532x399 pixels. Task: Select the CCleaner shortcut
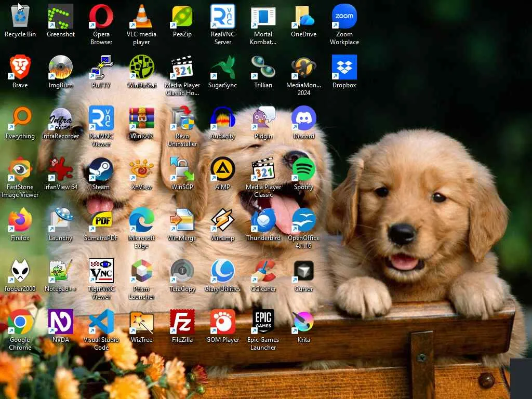(263, 270)
